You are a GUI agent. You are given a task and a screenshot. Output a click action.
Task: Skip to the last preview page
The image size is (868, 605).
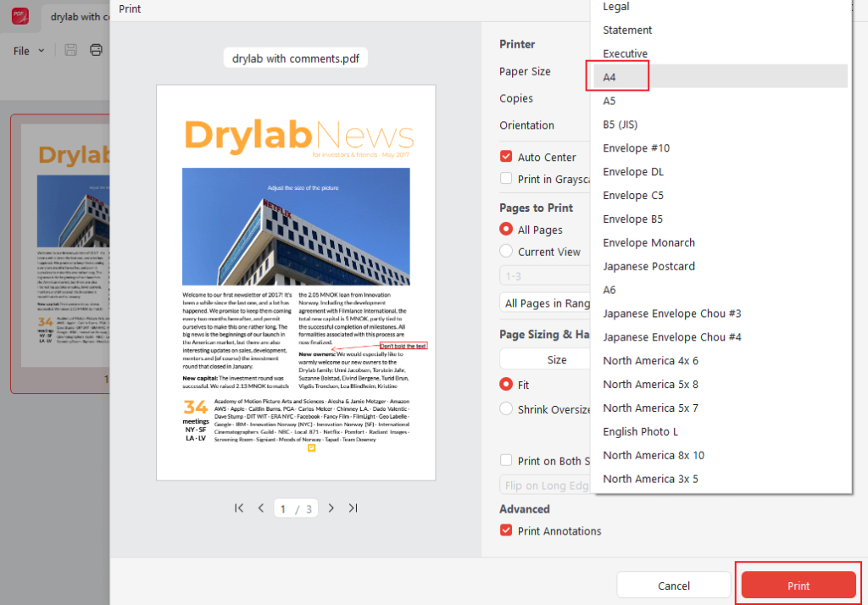[x=353, y=508]
